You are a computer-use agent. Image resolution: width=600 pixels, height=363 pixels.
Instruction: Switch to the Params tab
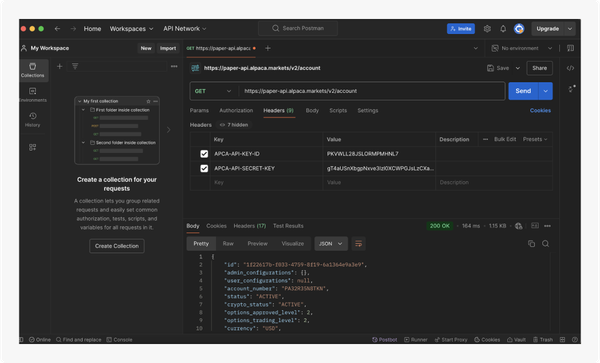click(199, 111)
